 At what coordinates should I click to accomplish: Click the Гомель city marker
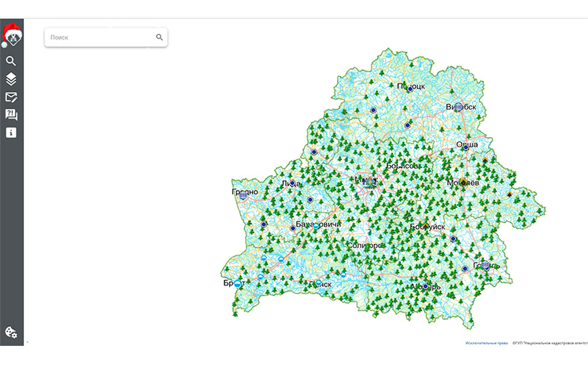[485, 266]
